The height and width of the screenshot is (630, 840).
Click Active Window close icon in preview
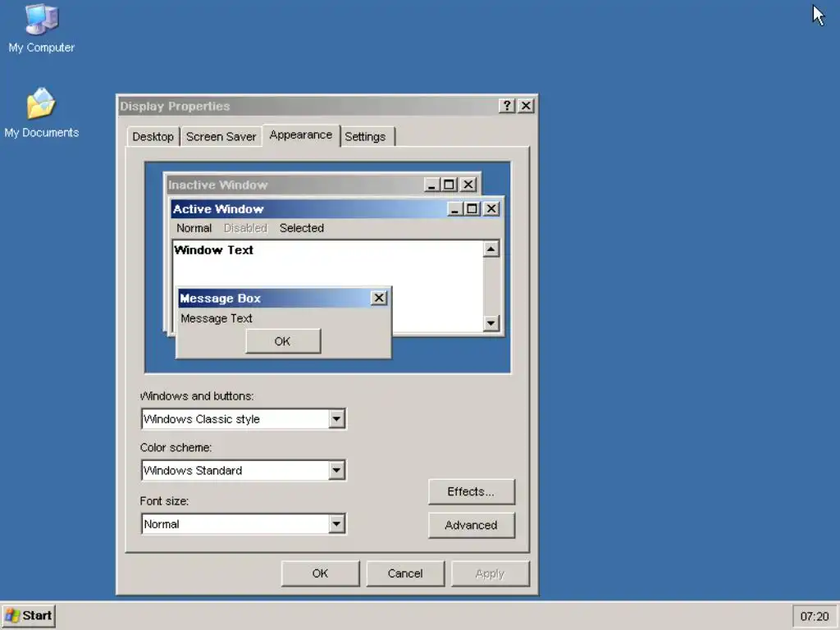pyautogui.click(x=491, y=209)
